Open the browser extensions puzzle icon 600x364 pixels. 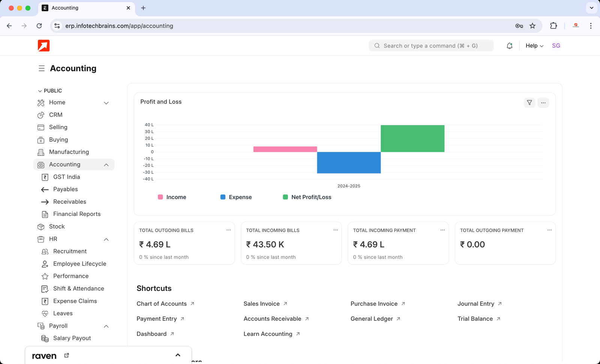point(553,26)
